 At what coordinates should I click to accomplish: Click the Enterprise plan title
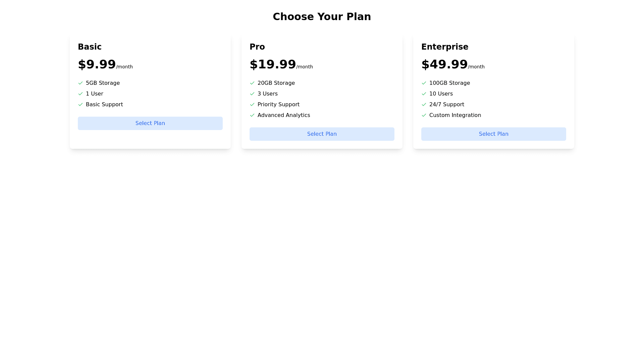[x=444, y=47]
